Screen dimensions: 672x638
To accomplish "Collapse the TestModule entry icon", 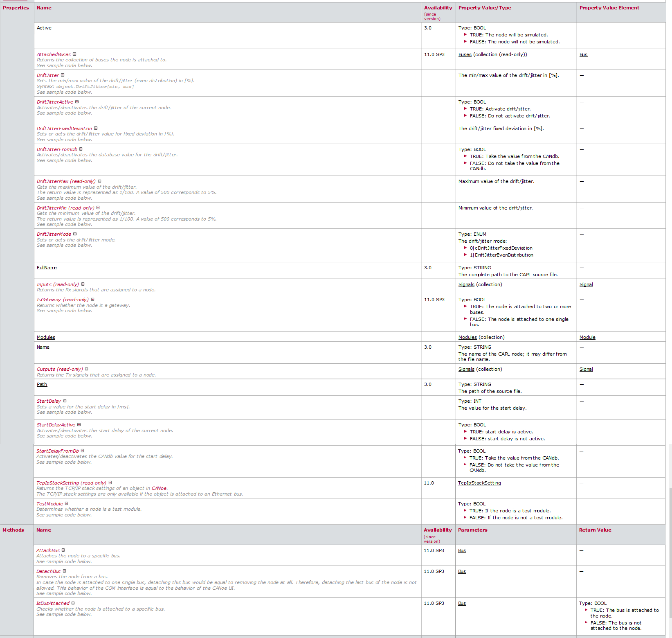I will (67, 503).
